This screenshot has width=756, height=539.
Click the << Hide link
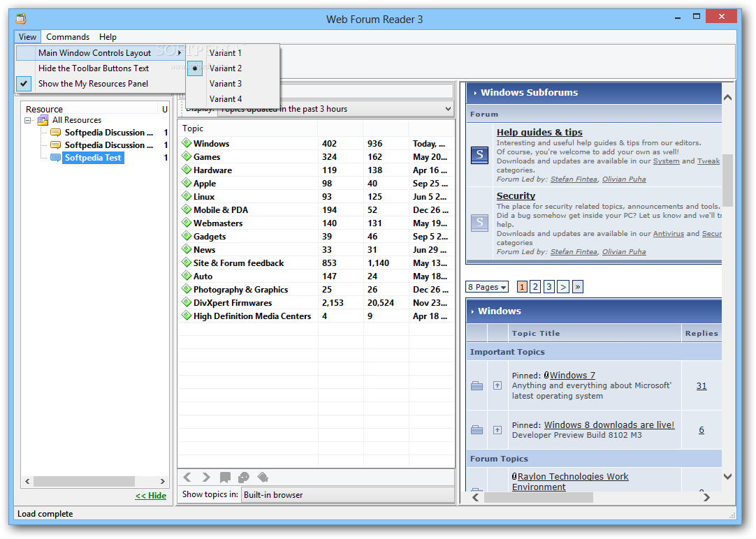(151, 496)
